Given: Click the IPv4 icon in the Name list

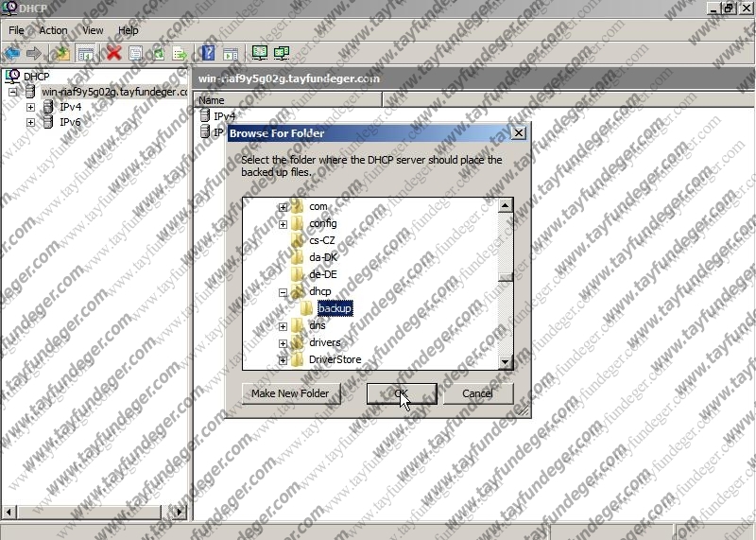Looking at the screenshot, I should 205,115.
